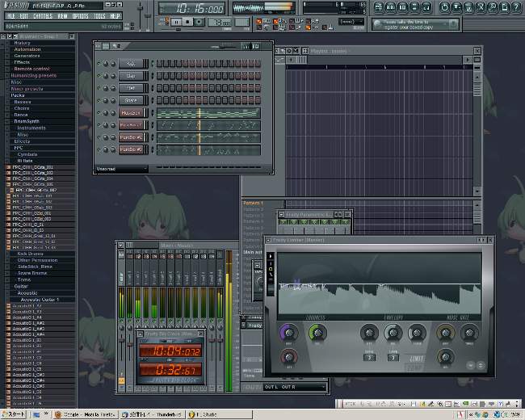This screenshot has width=525, height=420.
Task: Switch to Mozilla Firefox taskbar item
Action: tap(85, 414)
